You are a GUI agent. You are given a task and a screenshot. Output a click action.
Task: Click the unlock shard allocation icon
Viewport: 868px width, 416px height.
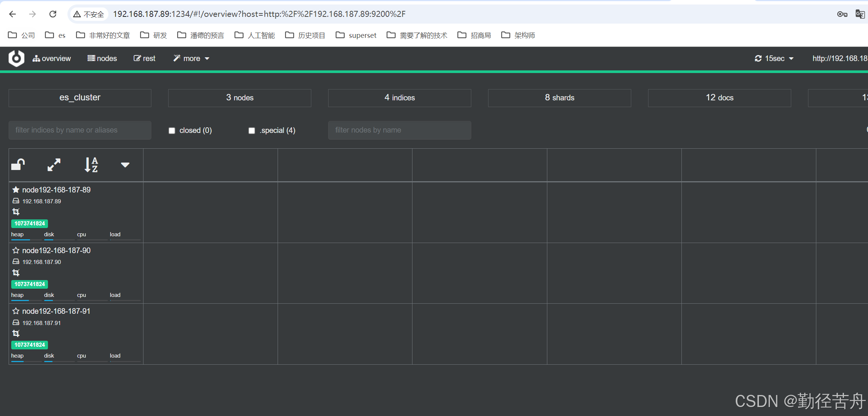click(x=18, y=164)
